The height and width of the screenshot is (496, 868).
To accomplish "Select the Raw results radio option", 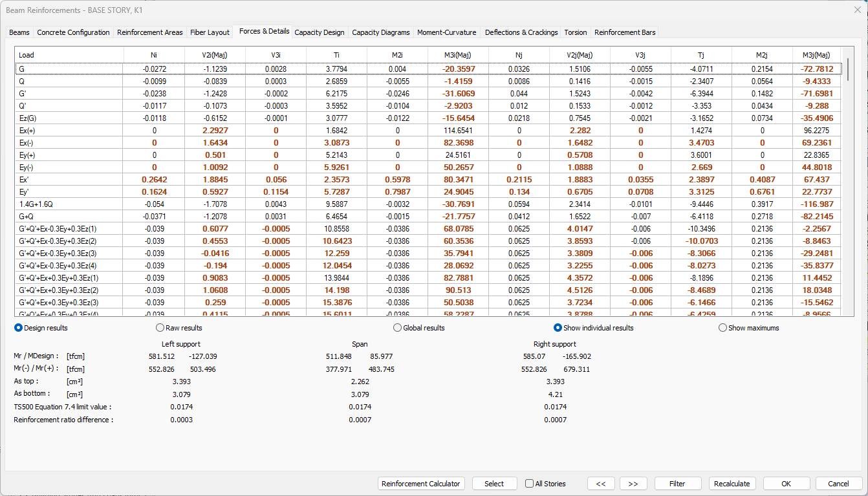I will click(160, 328).
